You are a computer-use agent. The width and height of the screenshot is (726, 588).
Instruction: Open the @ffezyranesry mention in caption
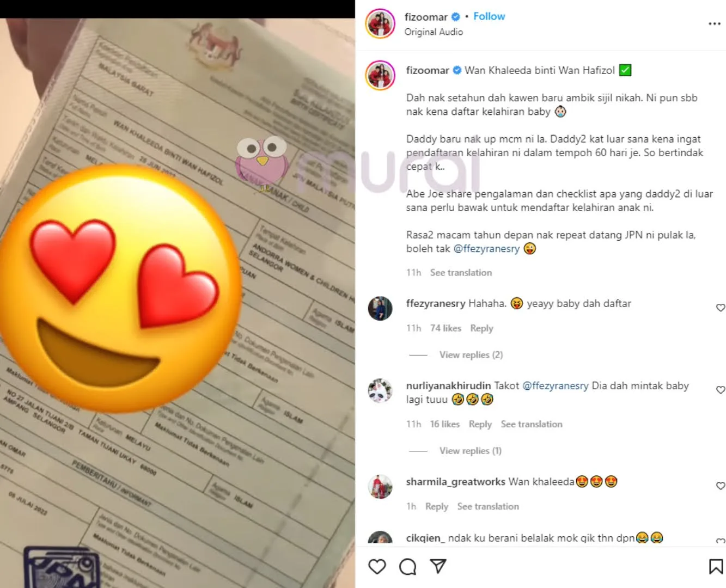[486, 249]
